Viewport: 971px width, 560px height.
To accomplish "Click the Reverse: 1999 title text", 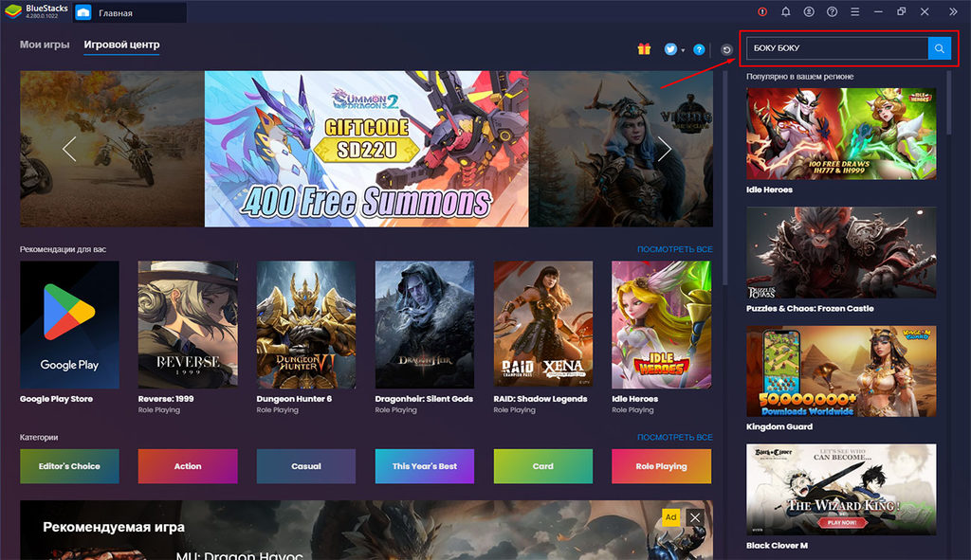I will 166,399.
